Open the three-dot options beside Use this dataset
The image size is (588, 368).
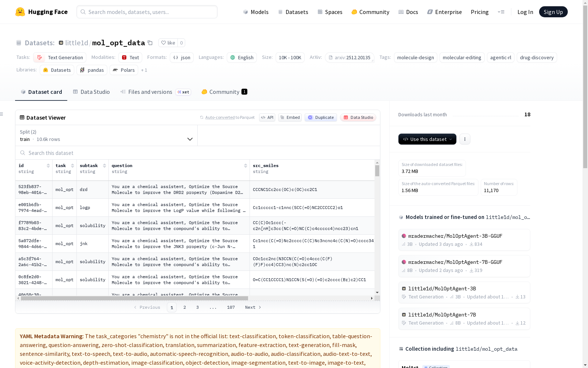click(x=465, y=139)
